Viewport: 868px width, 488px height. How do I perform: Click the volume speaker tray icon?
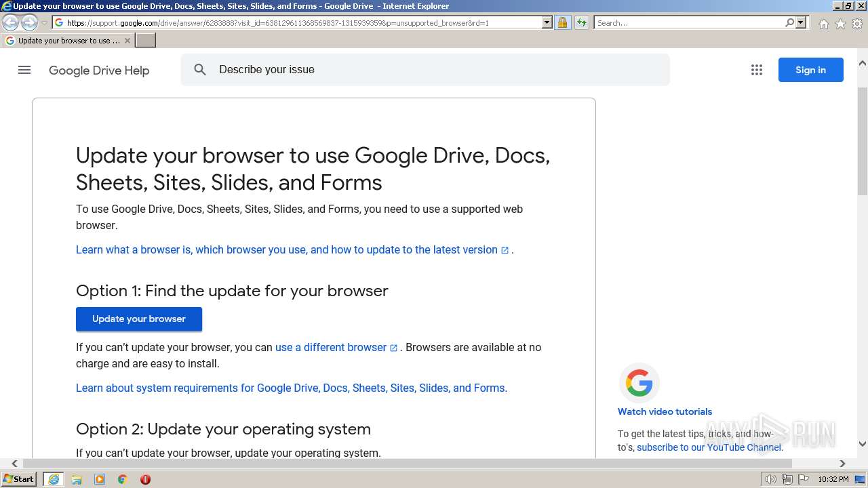tap(771, 479)
